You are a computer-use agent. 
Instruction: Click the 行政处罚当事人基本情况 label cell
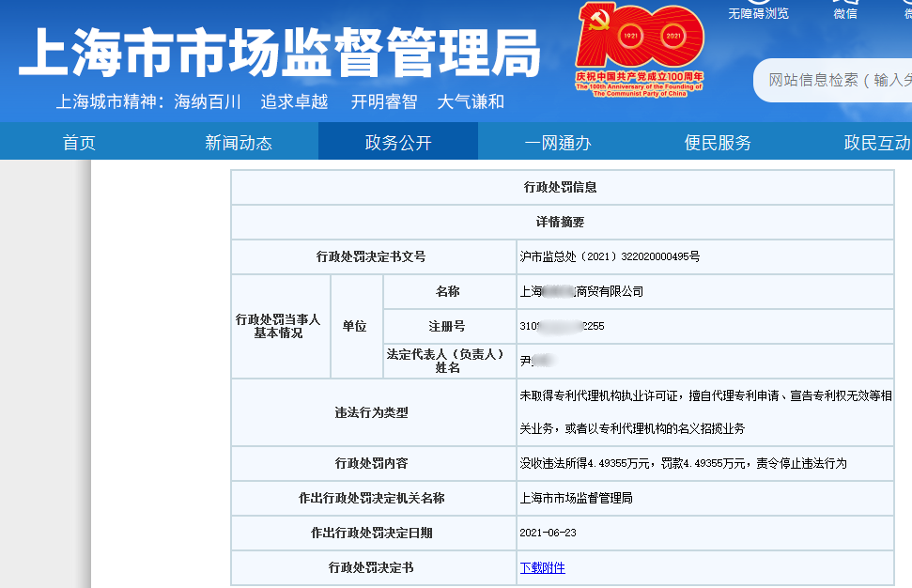click(280, 326)
